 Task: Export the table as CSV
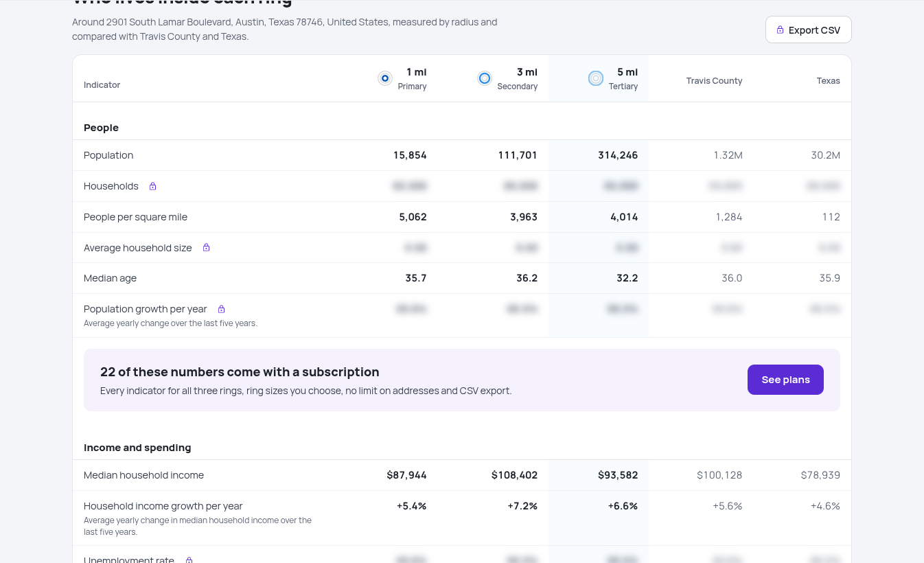tap(809, 30)
